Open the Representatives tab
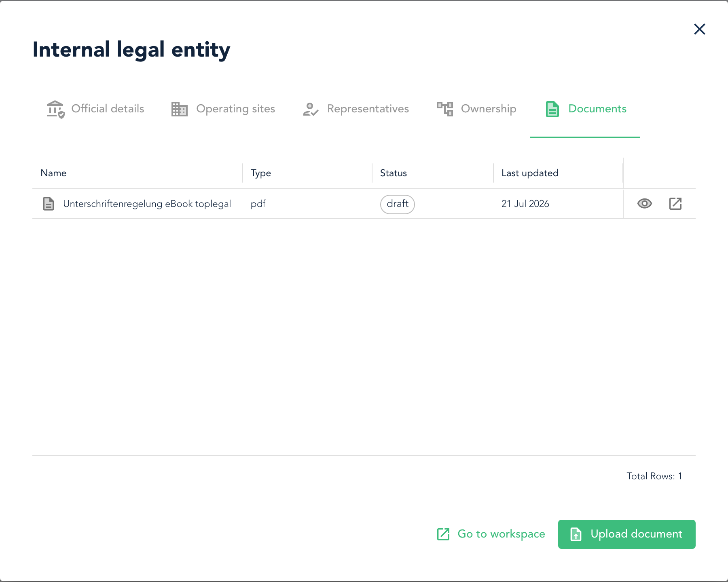Viewport: 728px width, 582px height. pos(356,109)
